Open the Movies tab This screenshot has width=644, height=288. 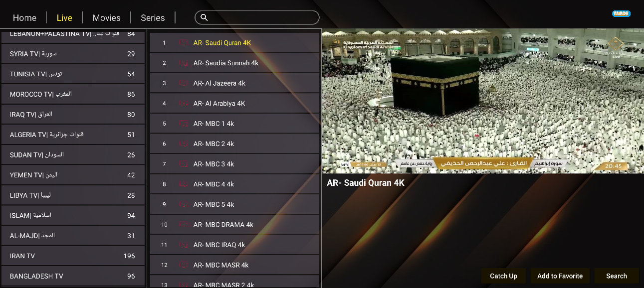(106, 18)
